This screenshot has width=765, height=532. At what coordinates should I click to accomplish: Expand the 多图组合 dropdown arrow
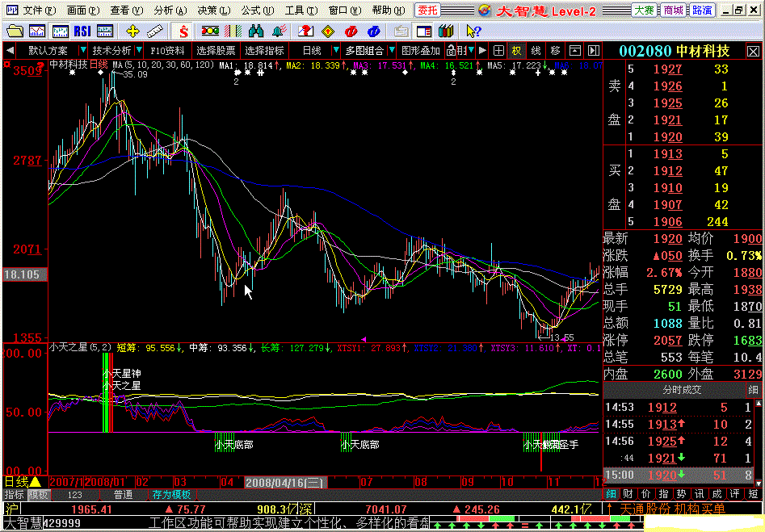[x=391, y=50]
